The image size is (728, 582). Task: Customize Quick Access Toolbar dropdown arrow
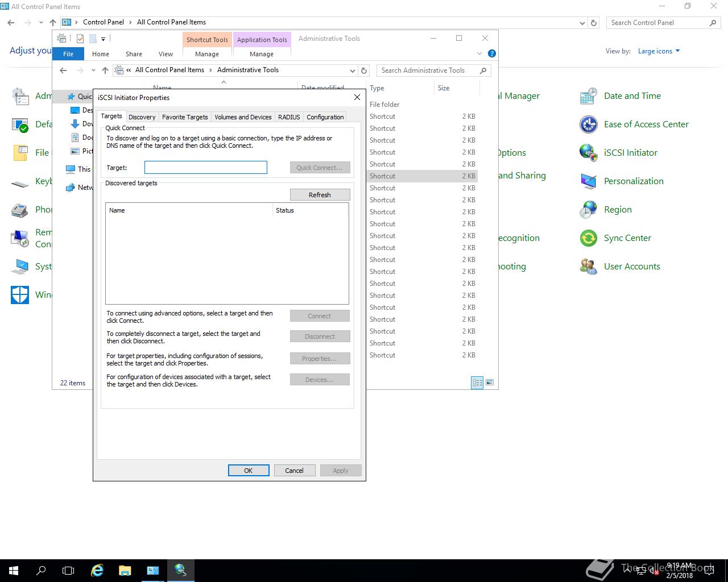tap(103, 39)
